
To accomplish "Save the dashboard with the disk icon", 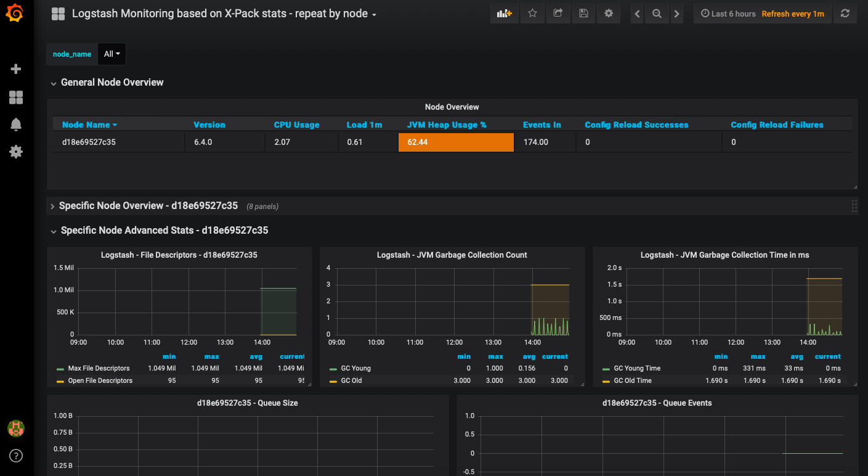I will pyautogui.click(x=583, y=14).
